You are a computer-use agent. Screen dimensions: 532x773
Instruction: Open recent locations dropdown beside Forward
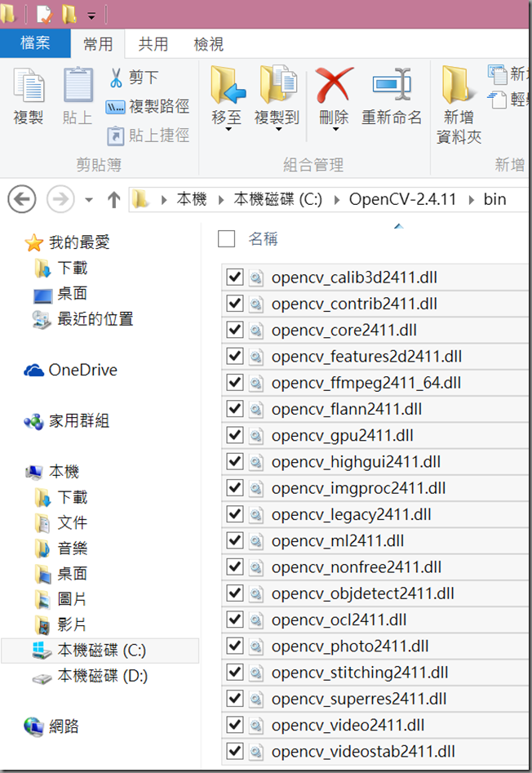click(89, 200)
